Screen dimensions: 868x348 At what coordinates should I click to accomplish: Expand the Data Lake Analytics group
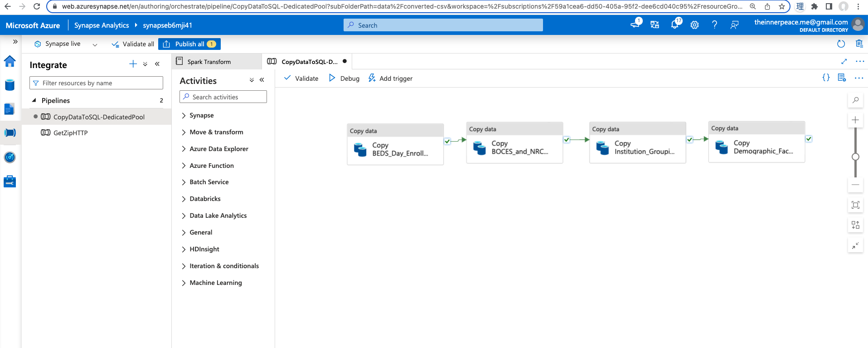184,216
